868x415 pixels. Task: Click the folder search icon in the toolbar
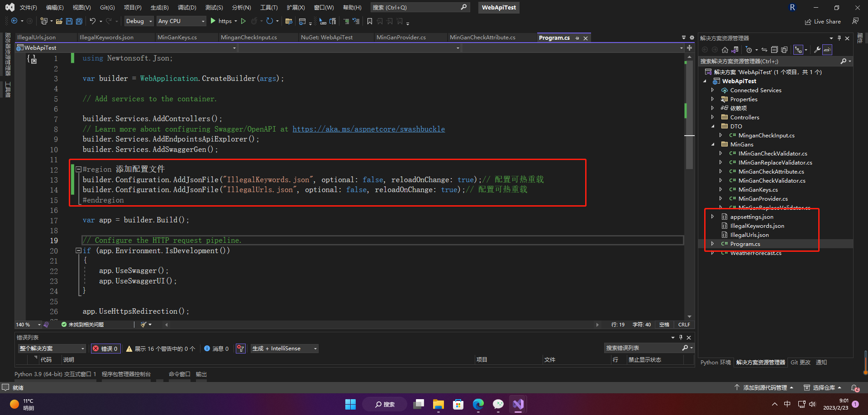(289, 21)
